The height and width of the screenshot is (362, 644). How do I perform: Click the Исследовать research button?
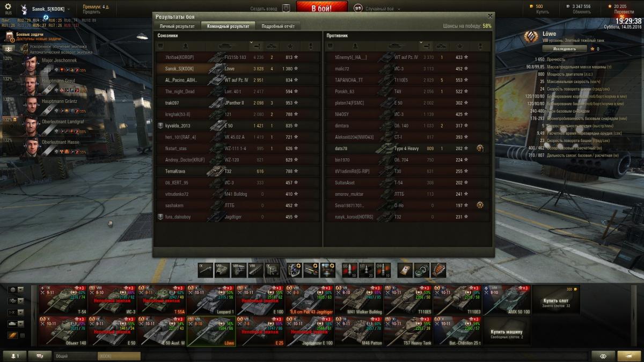pos(565,49)
